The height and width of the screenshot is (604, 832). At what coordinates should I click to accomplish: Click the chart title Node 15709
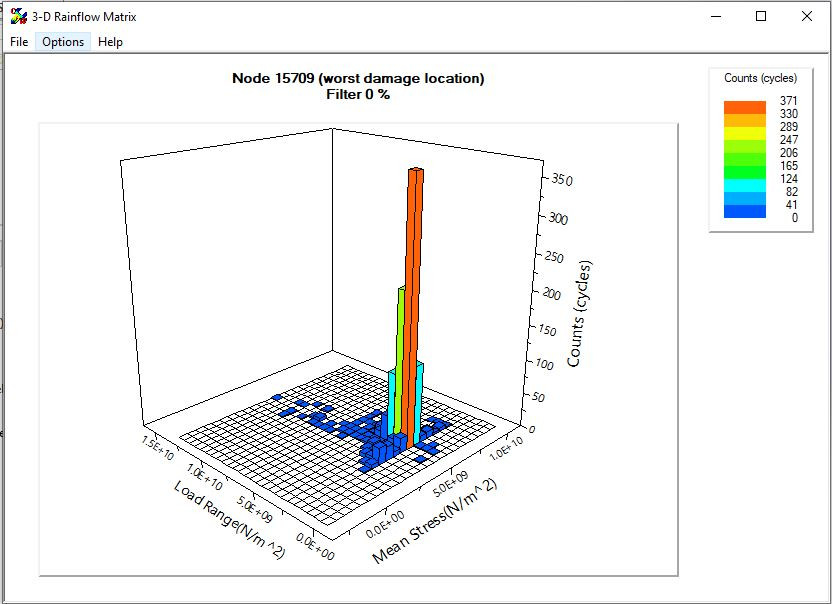click(358, 79)
